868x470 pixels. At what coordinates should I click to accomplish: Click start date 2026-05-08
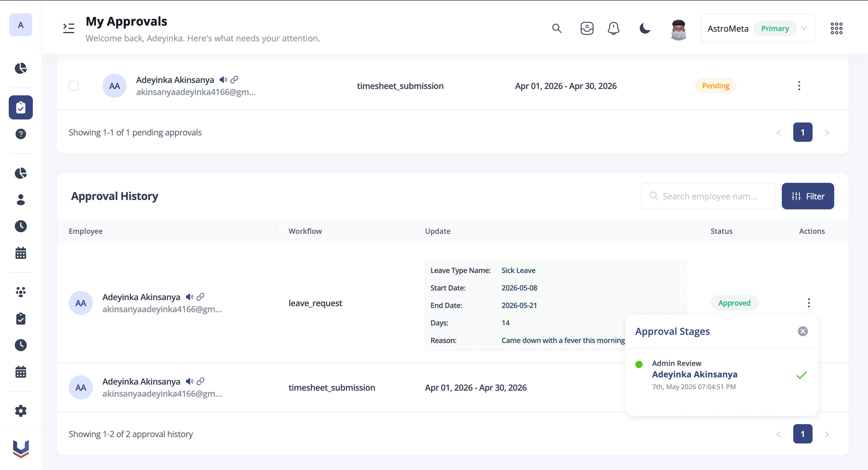[x=519, y=287]
